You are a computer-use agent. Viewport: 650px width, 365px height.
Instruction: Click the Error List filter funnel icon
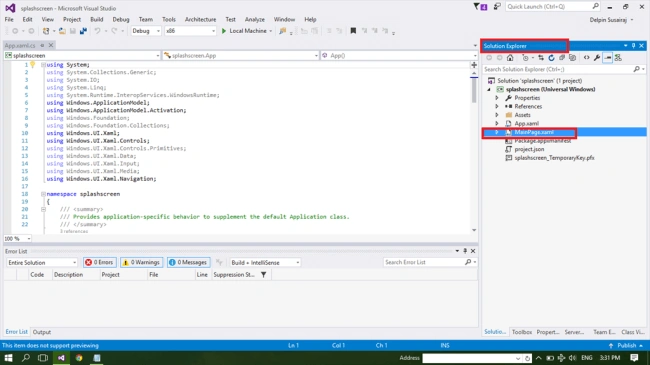[264, 275]
